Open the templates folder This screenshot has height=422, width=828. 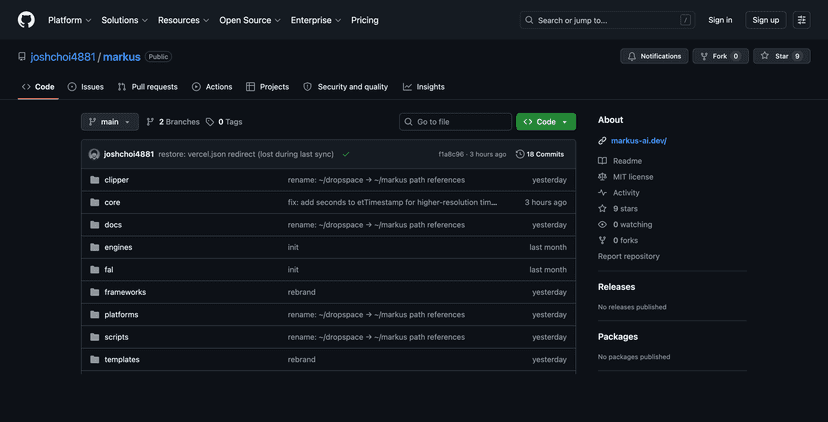click(x=122, y=359)
